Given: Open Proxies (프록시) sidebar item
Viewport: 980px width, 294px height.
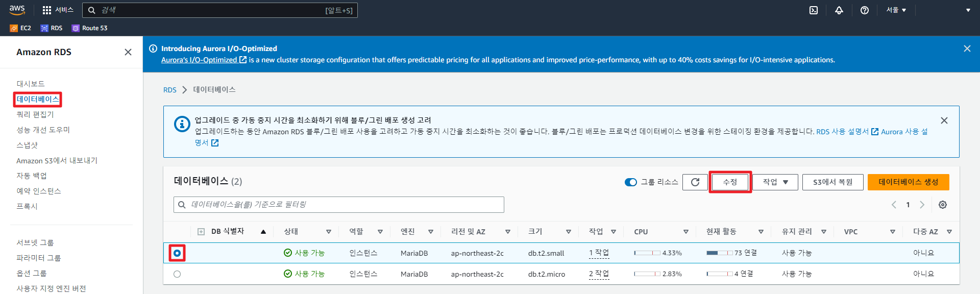Looking at the screenshot, I should click(x=27, y=206).
